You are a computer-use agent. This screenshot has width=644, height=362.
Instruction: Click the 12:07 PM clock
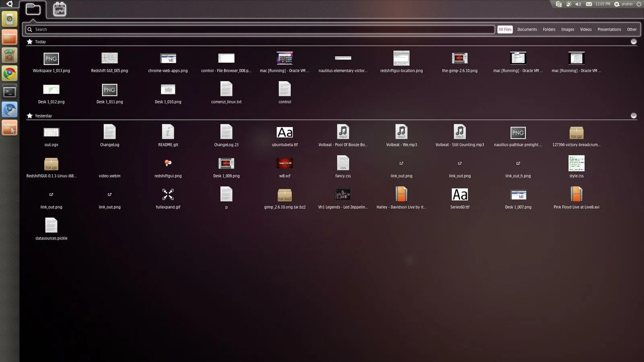click(x=603, y=4)
